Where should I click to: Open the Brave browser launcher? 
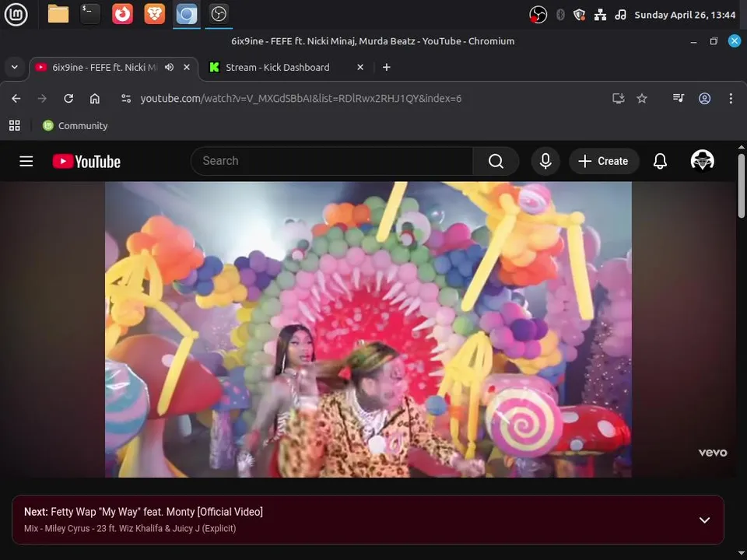tap(154, 14)
